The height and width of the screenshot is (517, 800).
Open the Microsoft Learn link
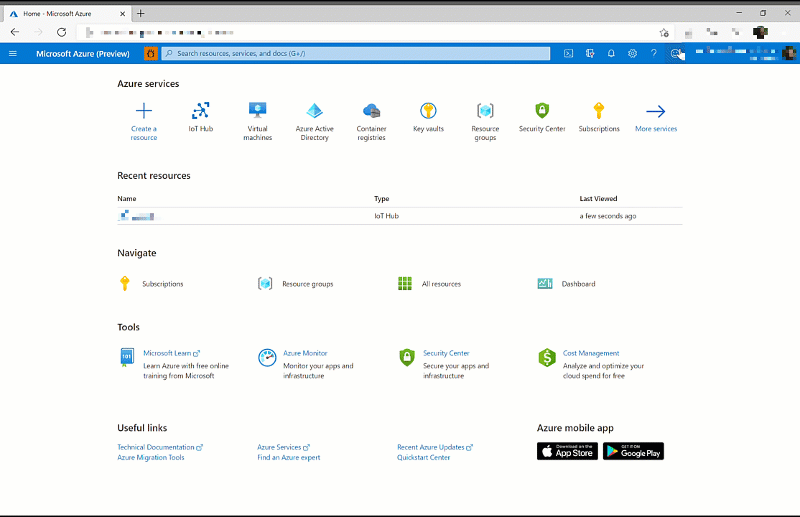(171, 353)
